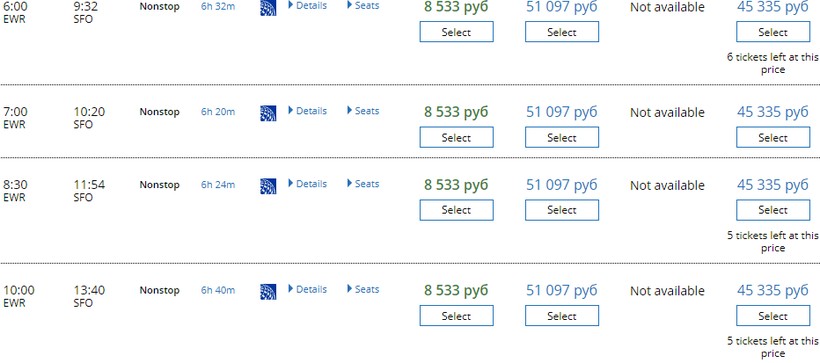
Task: Select 8 533 руб fare on 10:00 flight
Action: pos(456,316)
